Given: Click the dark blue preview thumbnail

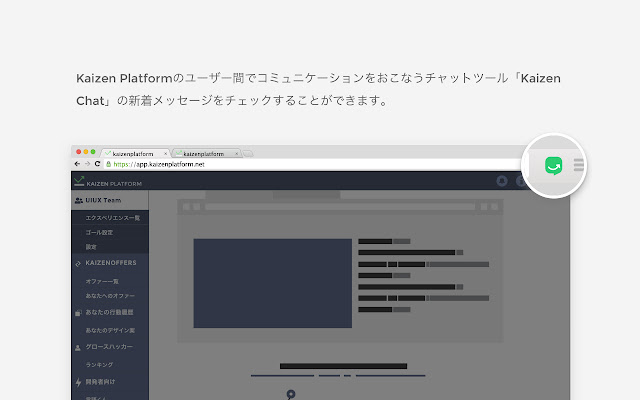Looking at the screenshot, I should click(273, 283).
